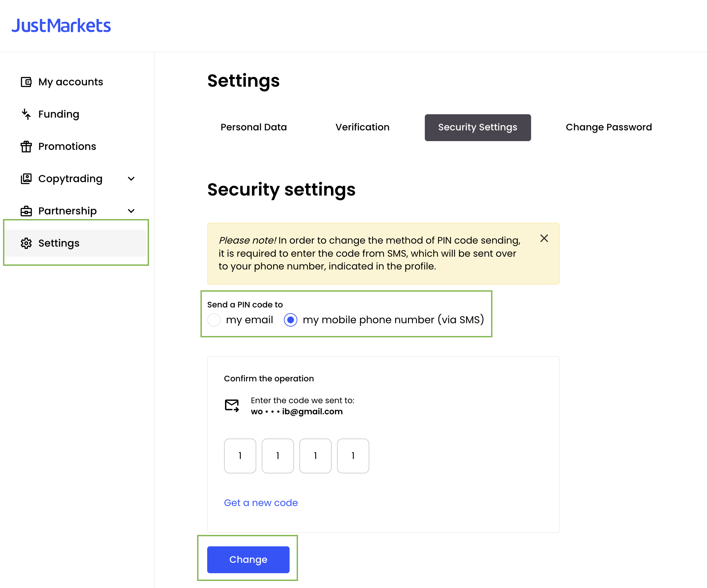
Task: Expand the Partnership submenu chevron
Action: coord(131,211)
